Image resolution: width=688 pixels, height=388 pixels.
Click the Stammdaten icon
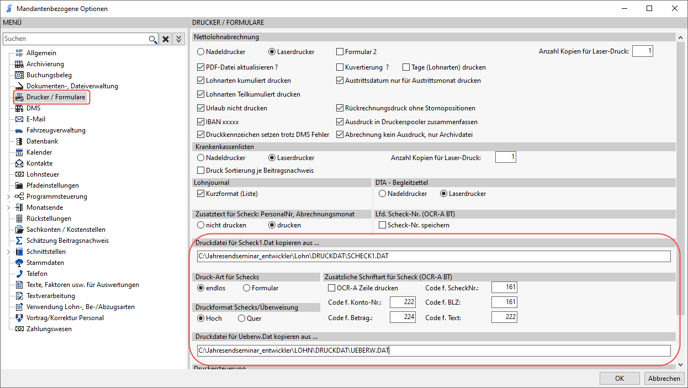[x=19, y=262]
